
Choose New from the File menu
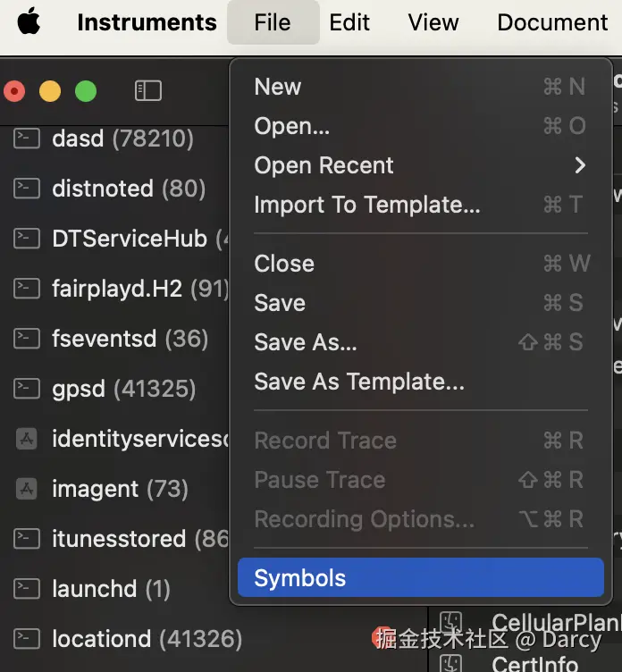(278, 87)
